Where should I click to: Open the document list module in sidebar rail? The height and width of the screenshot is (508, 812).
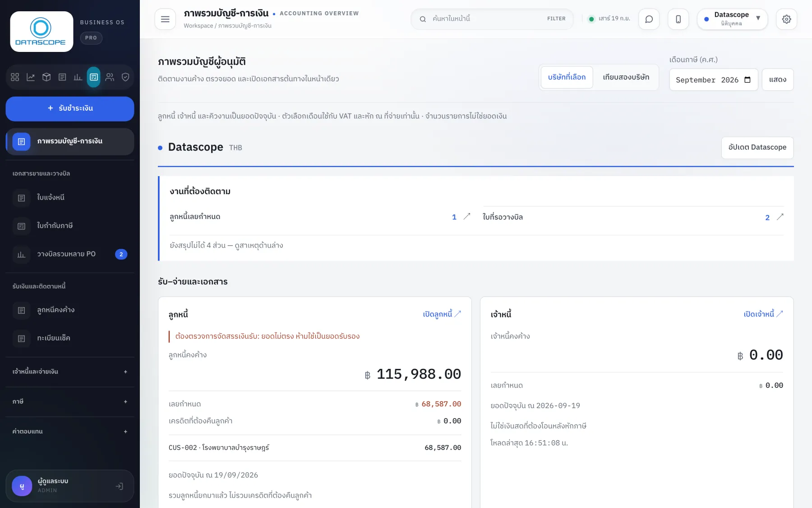pyautogui.click(x=62, y=77)
